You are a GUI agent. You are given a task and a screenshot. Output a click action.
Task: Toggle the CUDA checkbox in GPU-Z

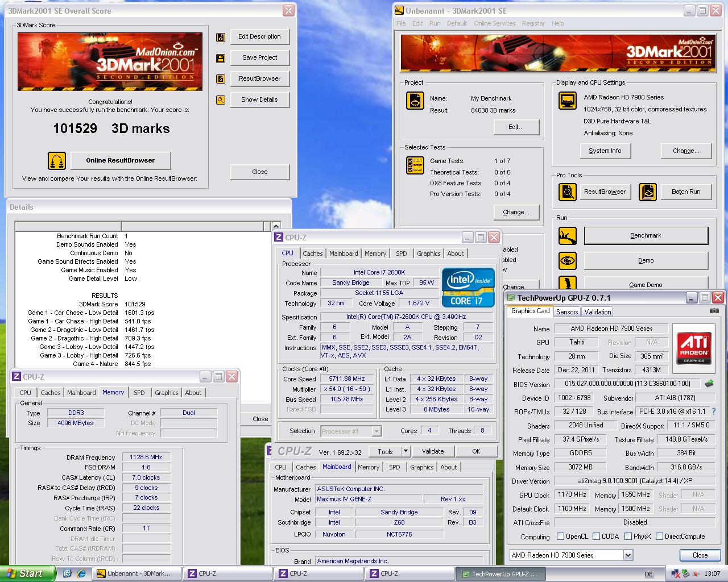pos(596,537)
